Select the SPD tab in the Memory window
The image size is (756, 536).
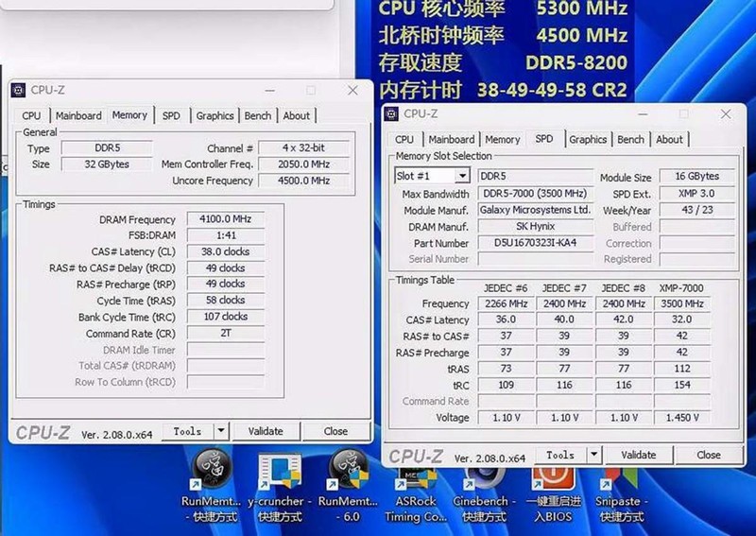(171, 115)
